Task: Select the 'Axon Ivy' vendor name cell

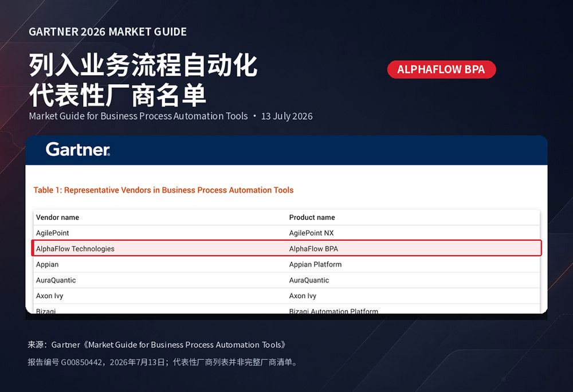Action: 49,296
